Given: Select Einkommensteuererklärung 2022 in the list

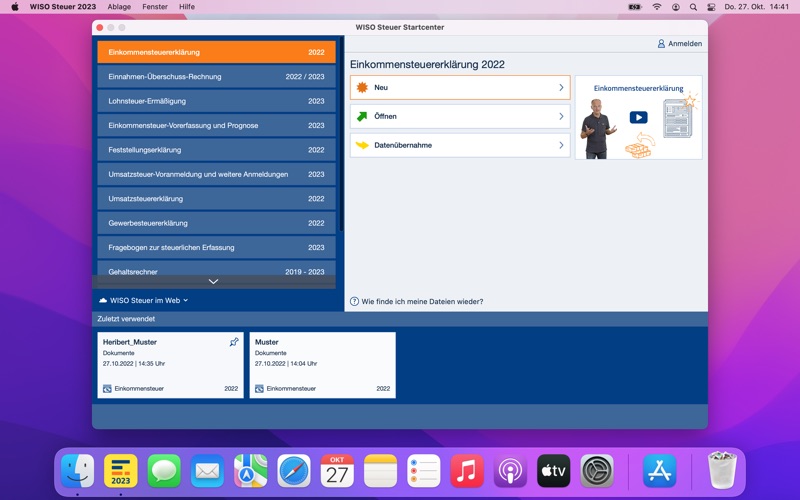Looking at the screenshot, I should 216,52.
